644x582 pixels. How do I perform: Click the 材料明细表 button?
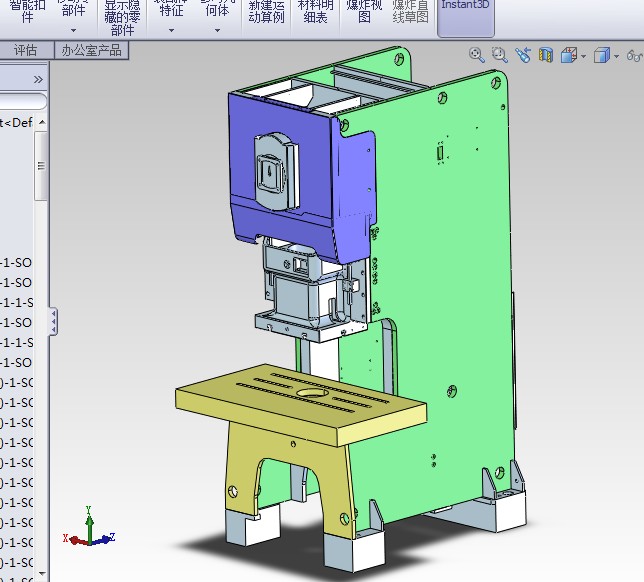coord(315,12)
